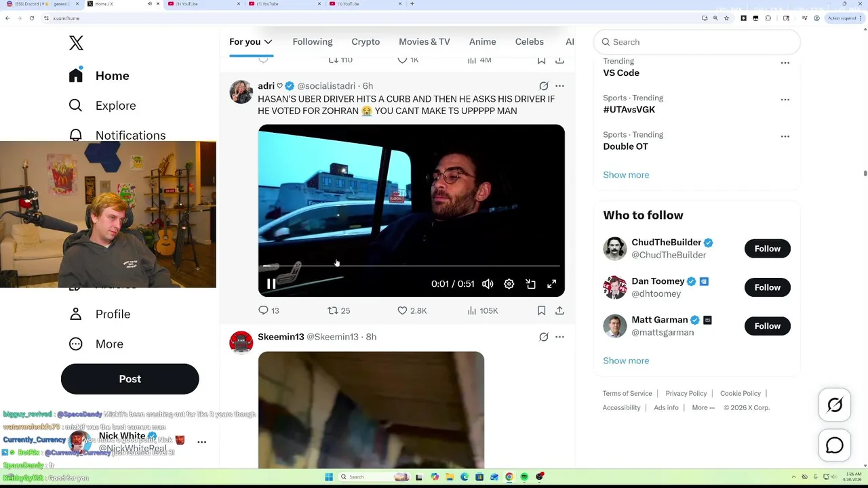
Task: Open Spotify from the taskbar
Action: tap(524, 477)
